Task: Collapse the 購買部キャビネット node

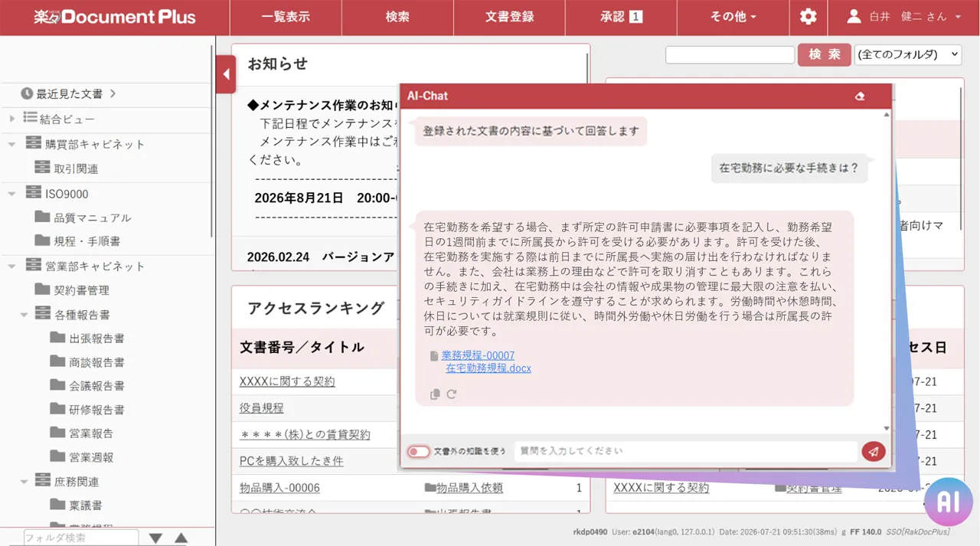Action: (12, 144)
